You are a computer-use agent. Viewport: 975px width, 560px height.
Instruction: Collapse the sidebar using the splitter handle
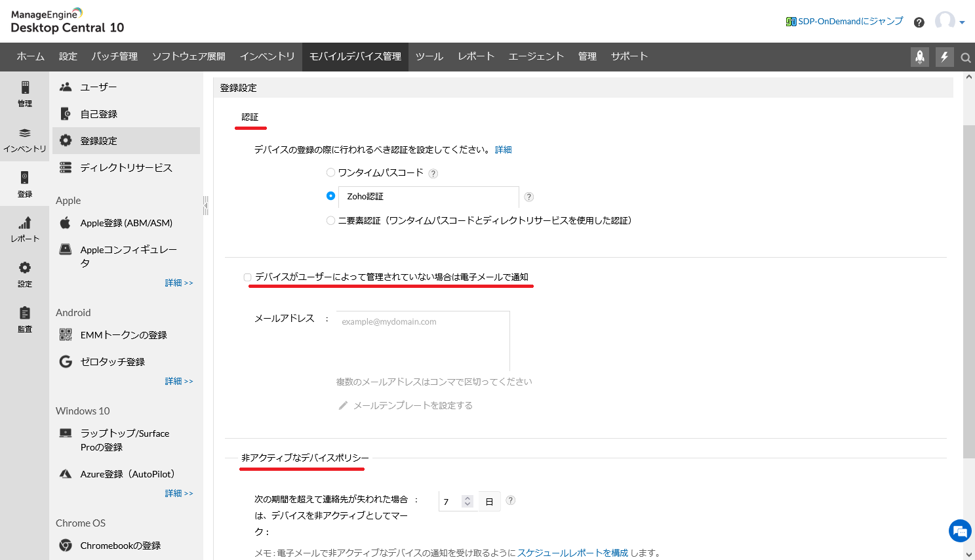(x=205, y=205)
